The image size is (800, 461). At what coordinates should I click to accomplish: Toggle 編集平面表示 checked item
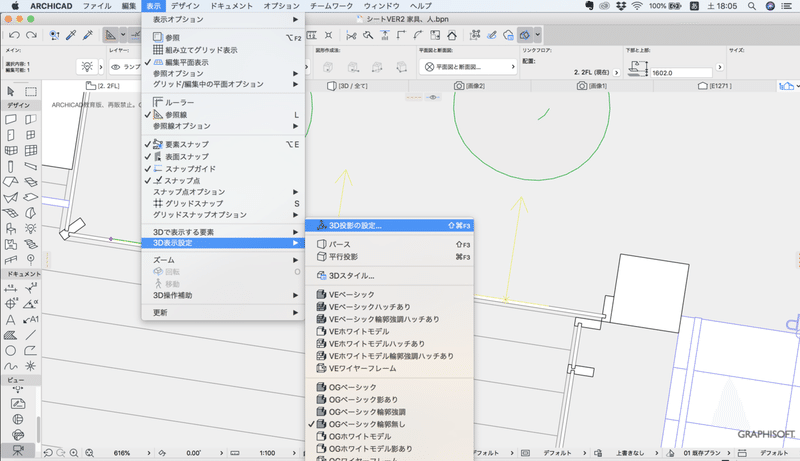pos(223,62)
